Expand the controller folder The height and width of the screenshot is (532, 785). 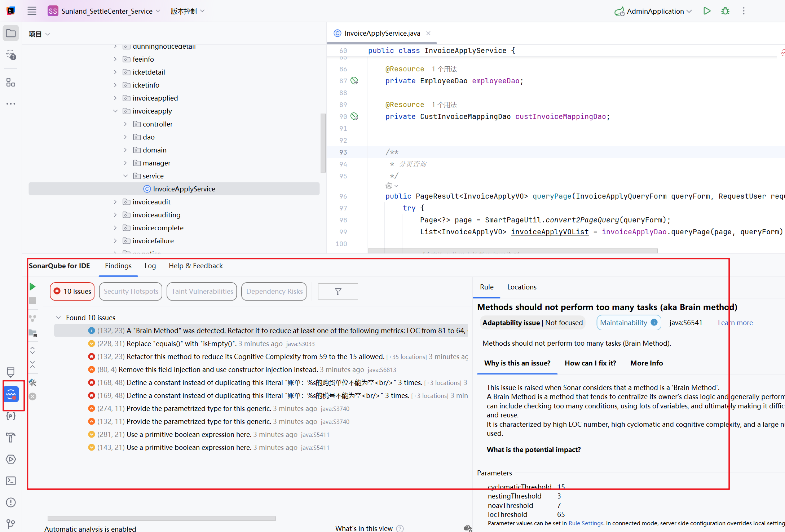pyautogui.click(x=125, y=124)
